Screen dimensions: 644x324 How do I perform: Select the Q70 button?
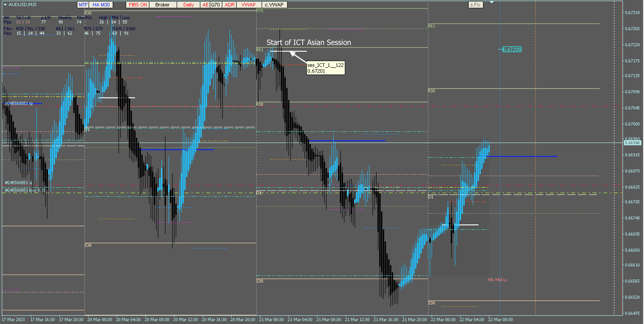(215, 5)
